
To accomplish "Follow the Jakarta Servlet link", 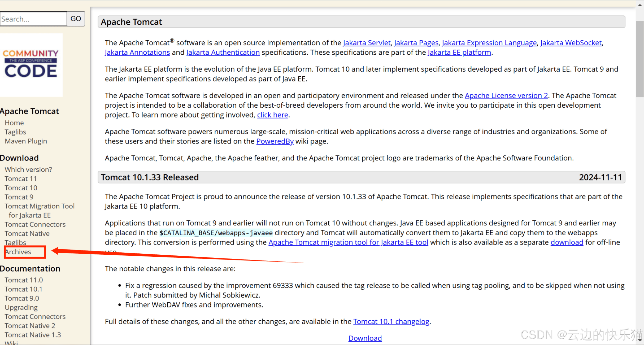I will [367, 43].
